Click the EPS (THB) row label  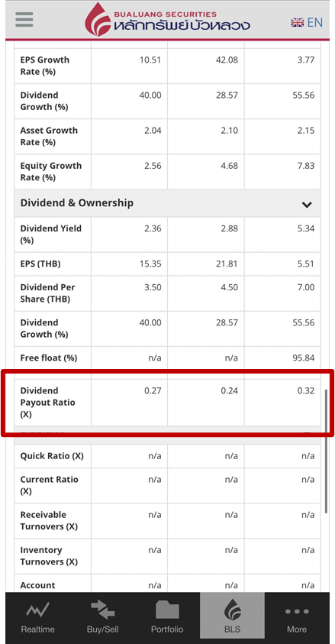coord(40,264)
